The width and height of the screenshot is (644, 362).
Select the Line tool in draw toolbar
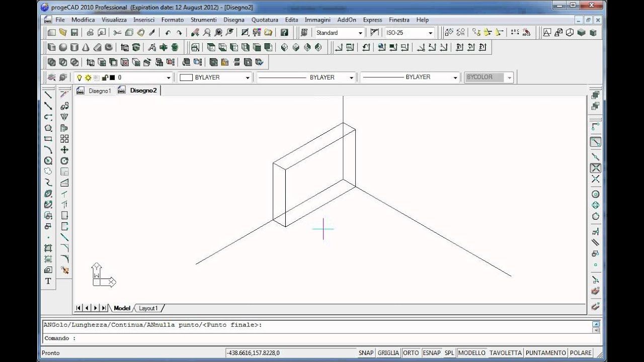click(48, 95)
